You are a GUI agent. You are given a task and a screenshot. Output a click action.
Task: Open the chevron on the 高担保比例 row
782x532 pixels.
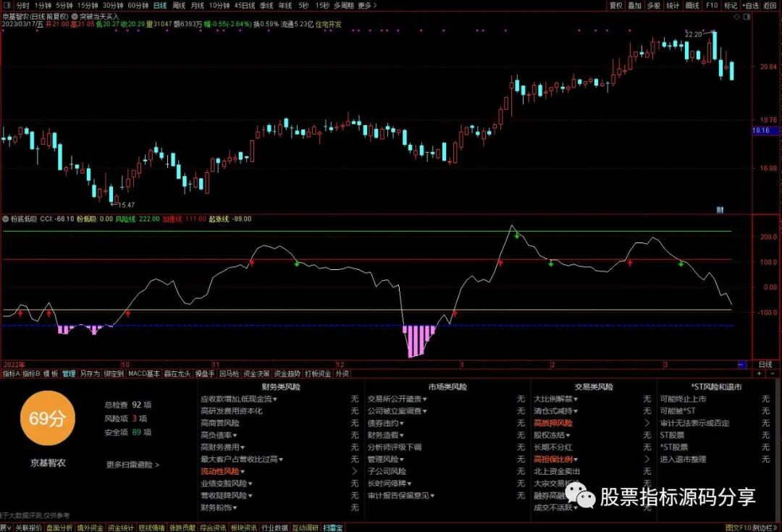pos(647,459)
